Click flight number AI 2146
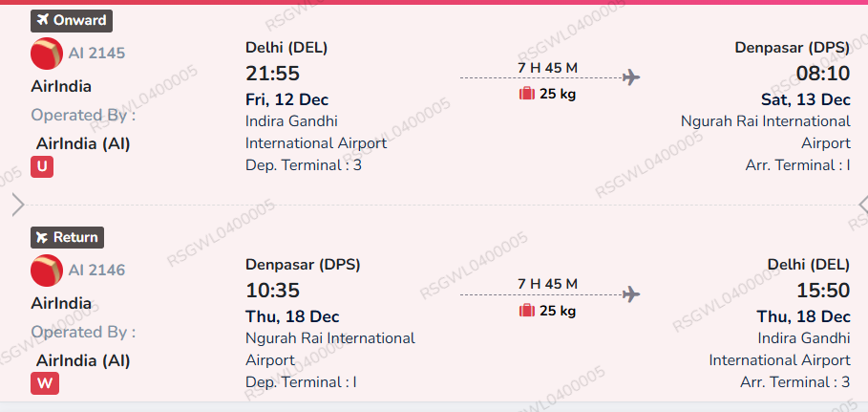This screenshot has height=412, width=868. point(96,271)
